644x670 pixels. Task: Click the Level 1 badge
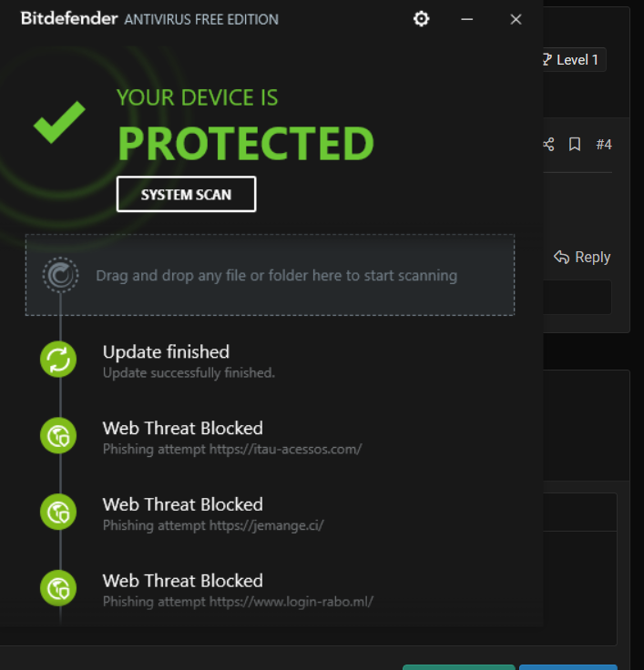point(570,60)
